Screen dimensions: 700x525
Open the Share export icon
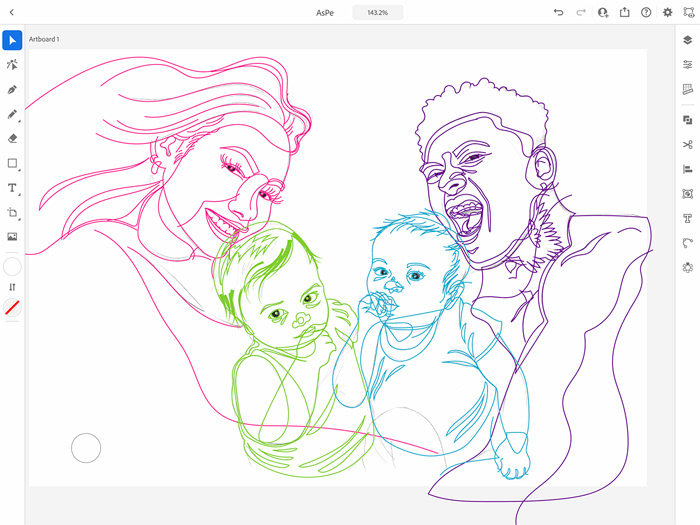pos(625,12)
